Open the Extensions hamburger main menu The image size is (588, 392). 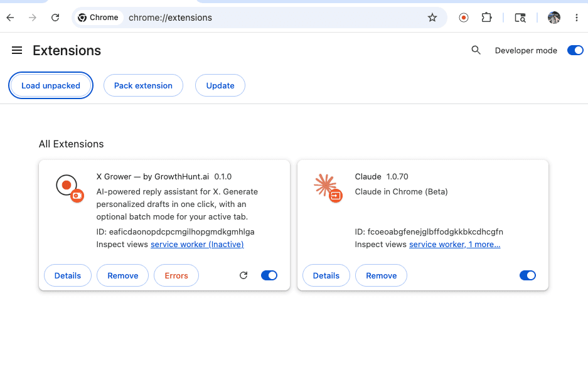(x=17, y=50)
